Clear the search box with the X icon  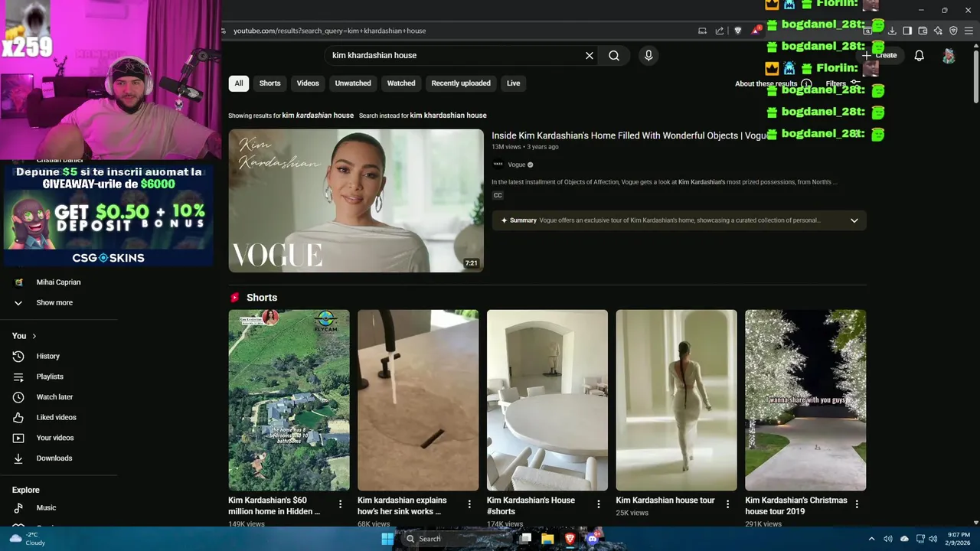[590, 55]
